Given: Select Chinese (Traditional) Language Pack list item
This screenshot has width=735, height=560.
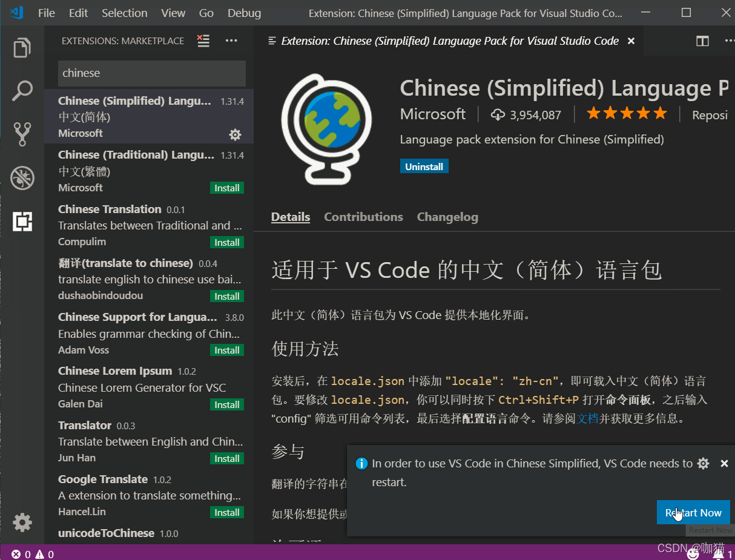Looking at the screenshot, I should coord(149,171).
